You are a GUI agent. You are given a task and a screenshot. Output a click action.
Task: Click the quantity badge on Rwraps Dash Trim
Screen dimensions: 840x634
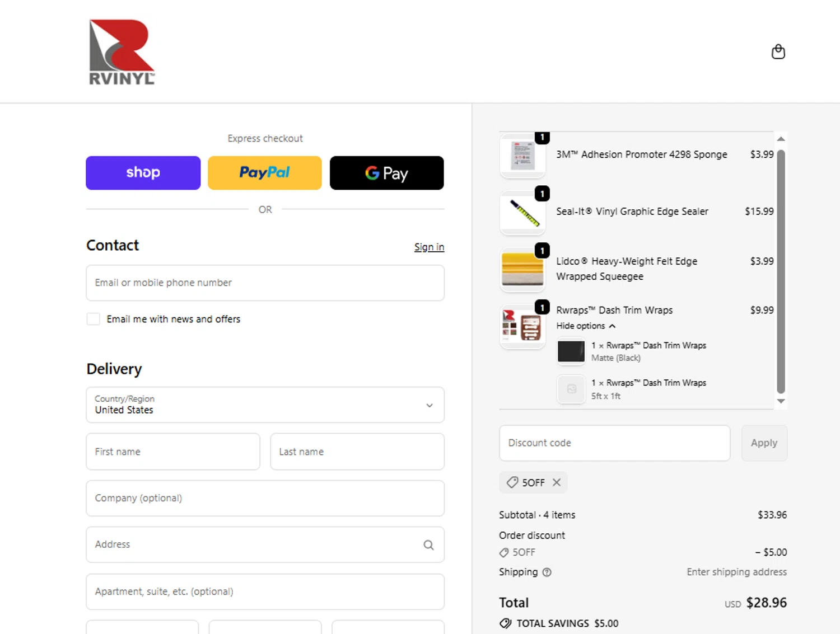(542, 308)
